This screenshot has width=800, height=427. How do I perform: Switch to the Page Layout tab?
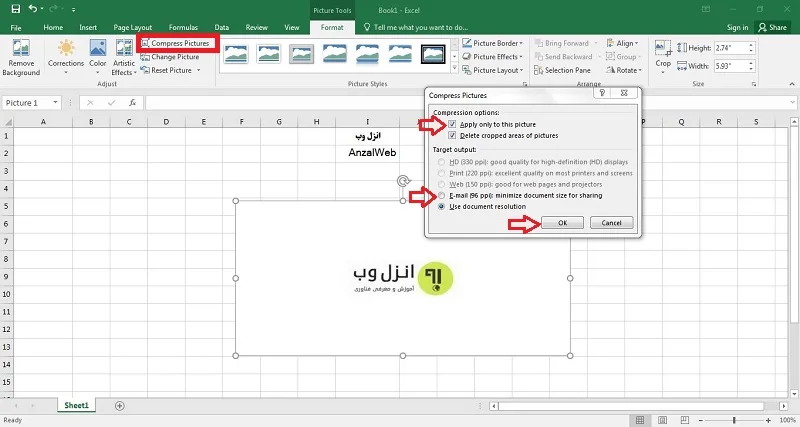(133, 28)
